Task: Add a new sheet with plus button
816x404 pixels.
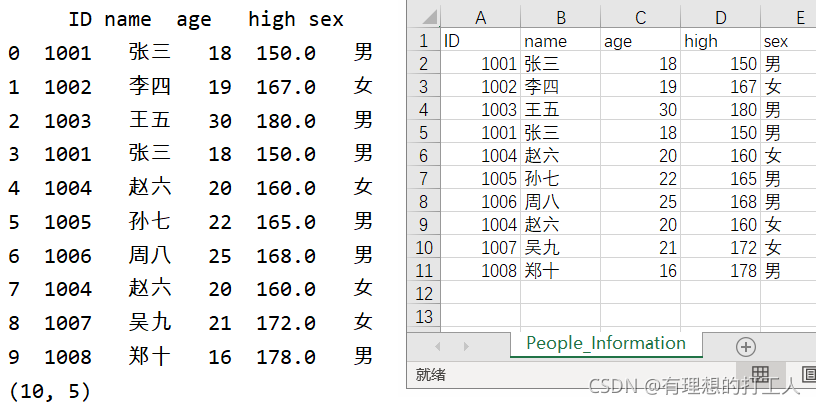Action: pos(746,346)
